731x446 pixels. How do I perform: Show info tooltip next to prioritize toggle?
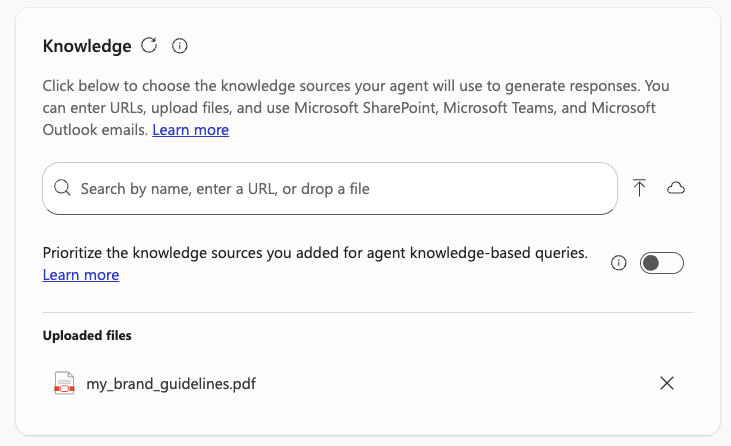618,263
